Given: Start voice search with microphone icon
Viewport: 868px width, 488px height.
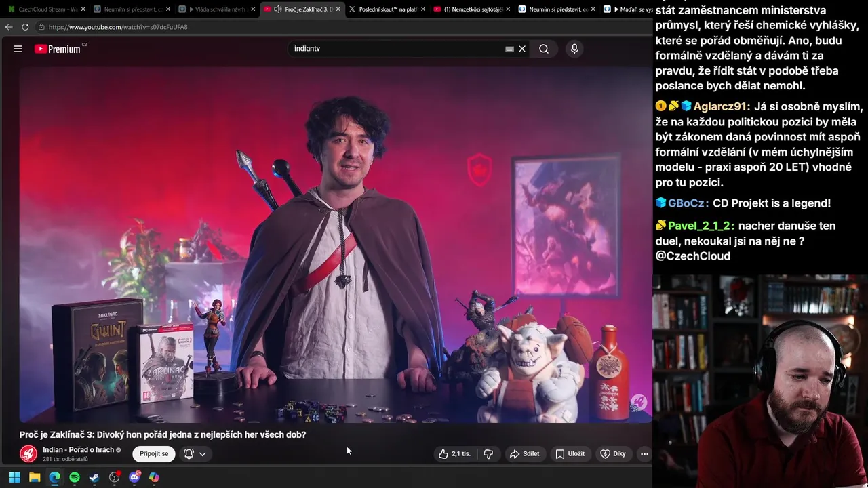Looking at the screenshot, I should 574,49.
